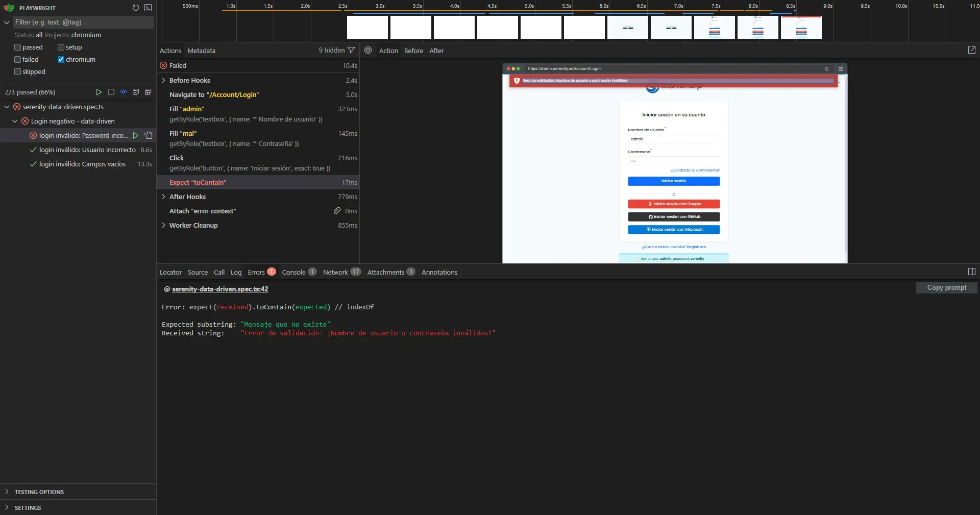Image resolution: width=980 pixels, height=515 pixels.
Task: Open the Network tab
Action: 334,272
